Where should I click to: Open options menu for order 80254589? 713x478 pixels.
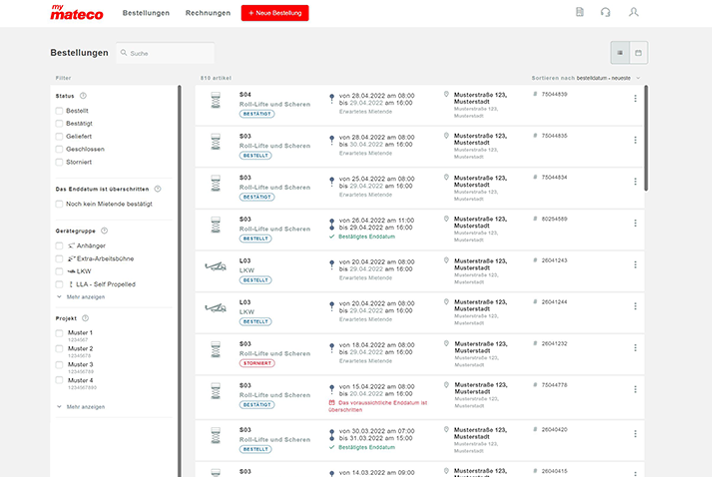click(x=635, y=223)
